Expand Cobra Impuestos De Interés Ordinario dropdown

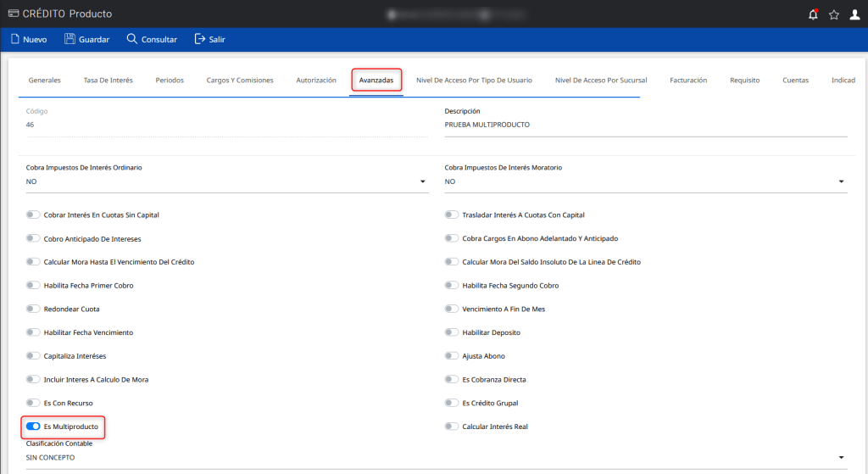tap(422, 181)
